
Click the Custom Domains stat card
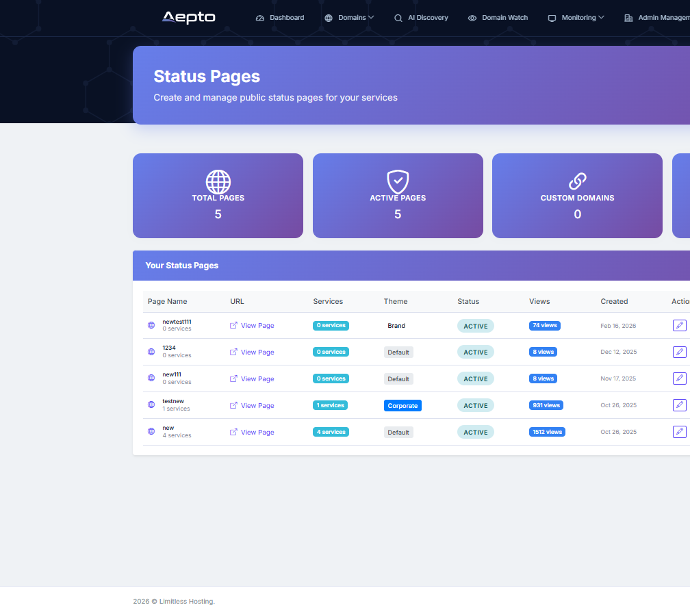577,196
